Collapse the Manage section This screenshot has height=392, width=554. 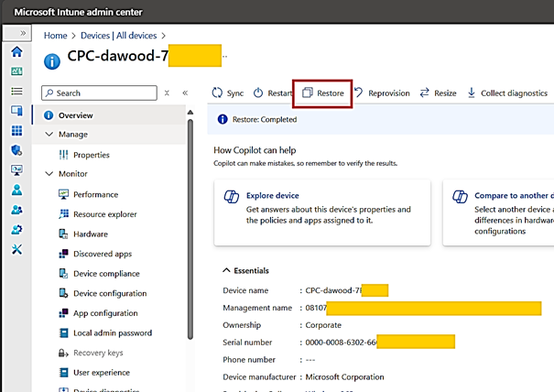click(49, 135)
